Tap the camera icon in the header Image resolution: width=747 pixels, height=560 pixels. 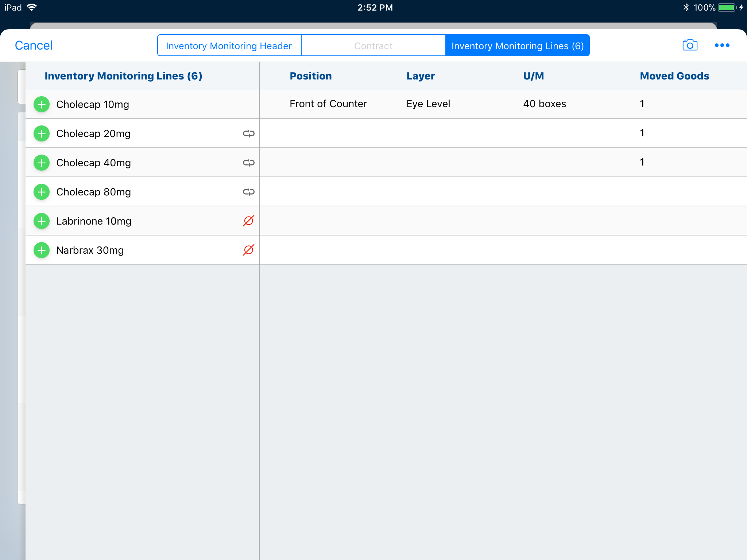pyautogui.click(x=690, y=45)
